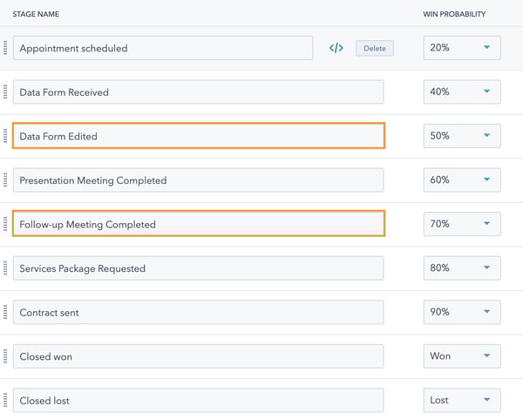
Task: Open the 20% win probability dropdown
Action: pos(462,48)
